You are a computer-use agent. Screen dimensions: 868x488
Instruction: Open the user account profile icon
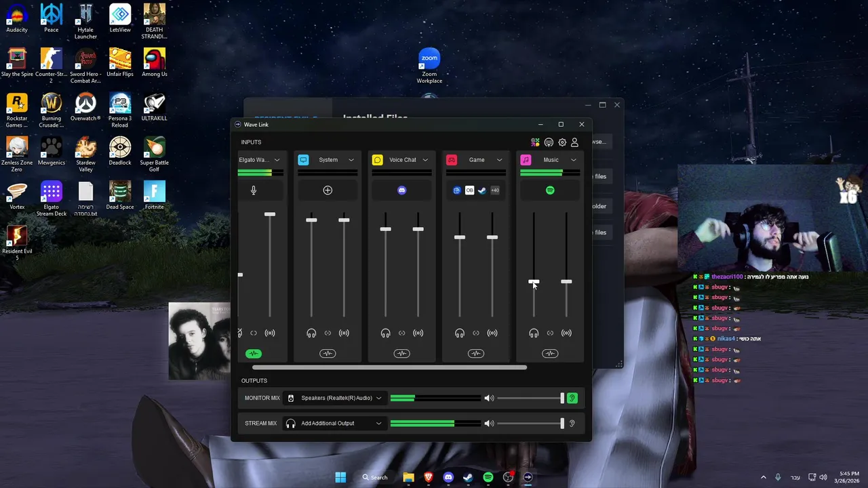click(574, 142)
